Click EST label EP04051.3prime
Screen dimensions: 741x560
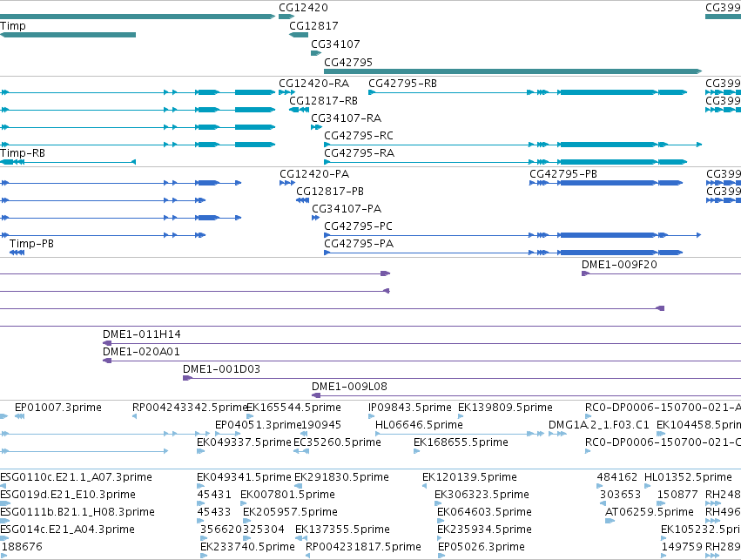258,425
